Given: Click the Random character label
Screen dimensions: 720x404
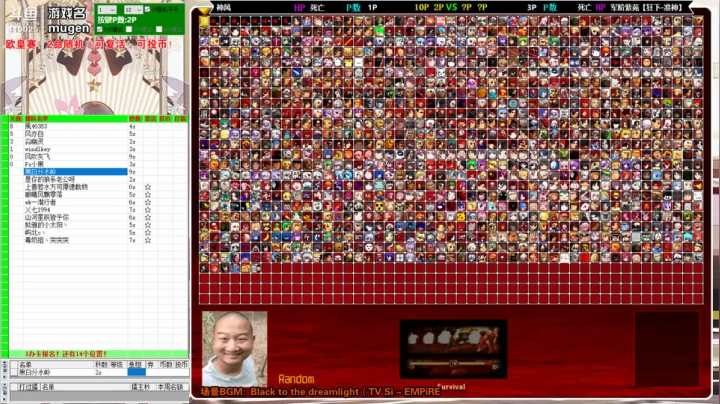Looking at the screenshot, I should point(296,379).
